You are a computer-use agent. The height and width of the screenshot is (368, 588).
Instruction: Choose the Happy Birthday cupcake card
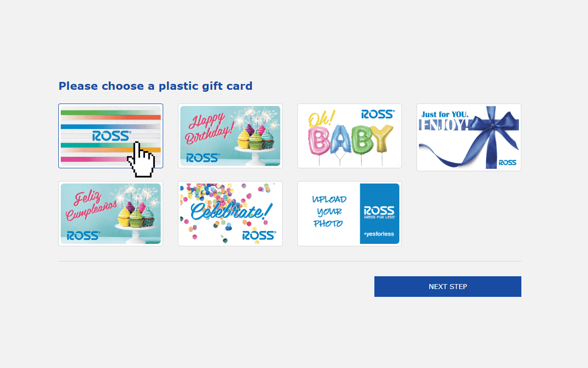230,136
